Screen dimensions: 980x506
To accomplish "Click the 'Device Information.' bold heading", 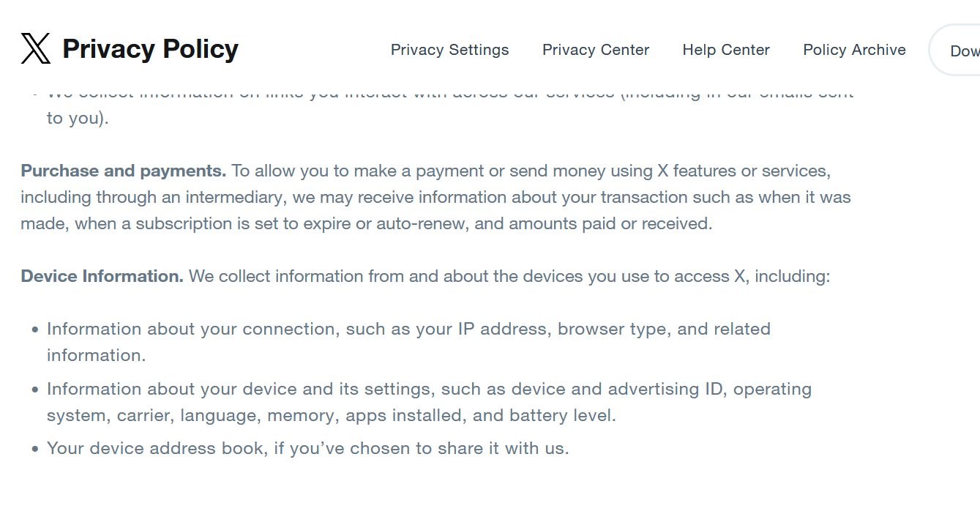I will point(102,276).
